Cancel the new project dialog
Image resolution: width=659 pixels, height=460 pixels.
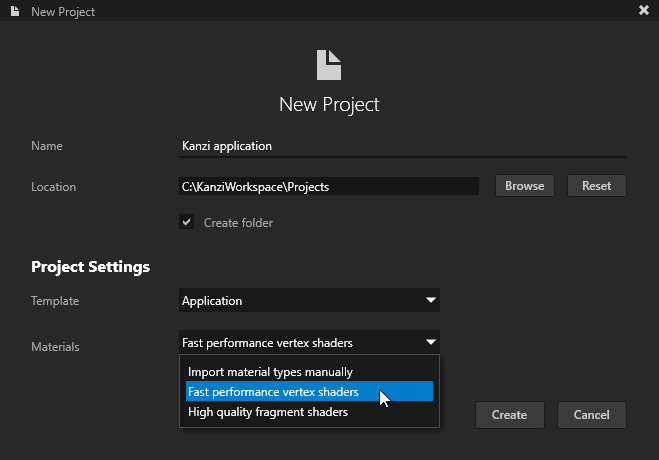click(x=591, y=415)
